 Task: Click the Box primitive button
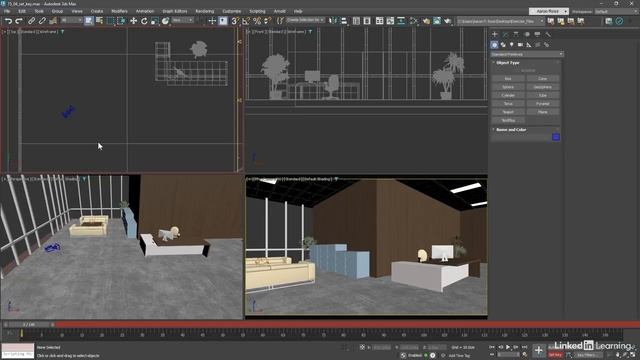pyautogui.click(x=508, y=78)
